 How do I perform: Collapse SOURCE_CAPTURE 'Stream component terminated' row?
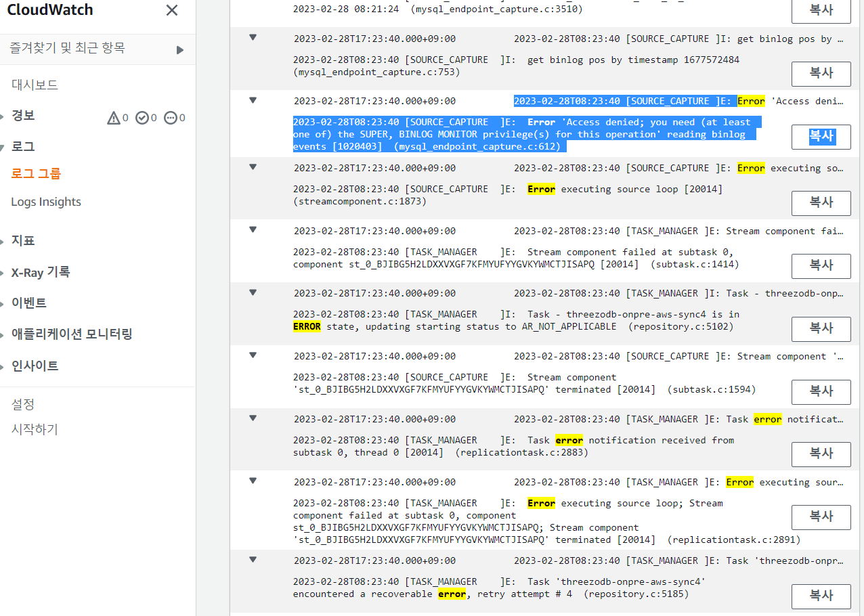click(x=253, y=355)
